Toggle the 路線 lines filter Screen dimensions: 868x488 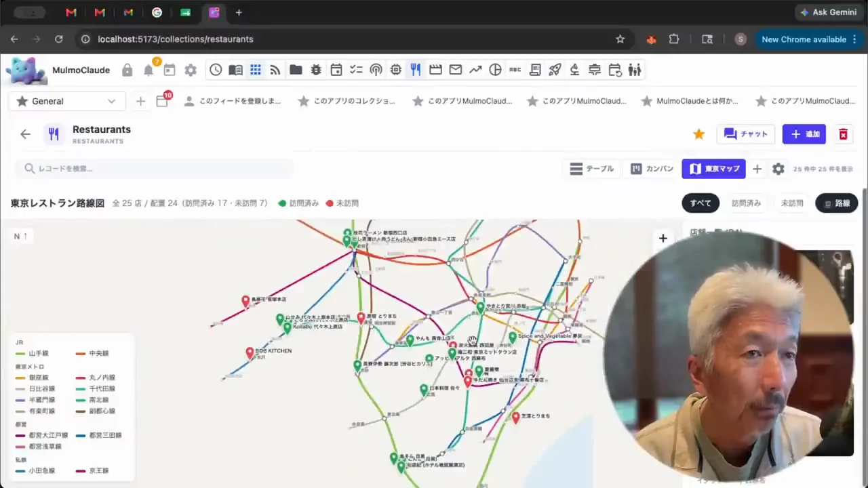(x=837, y=203)
